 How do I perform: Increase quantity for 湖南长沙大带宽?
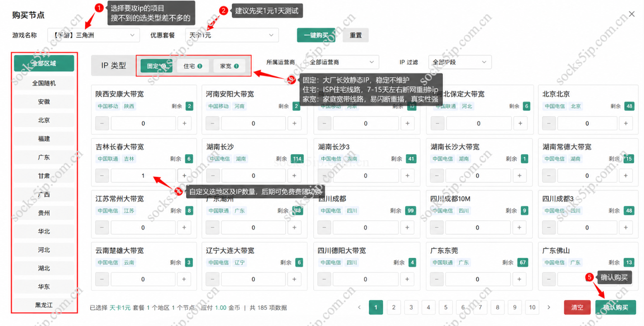tap(520, 175)
